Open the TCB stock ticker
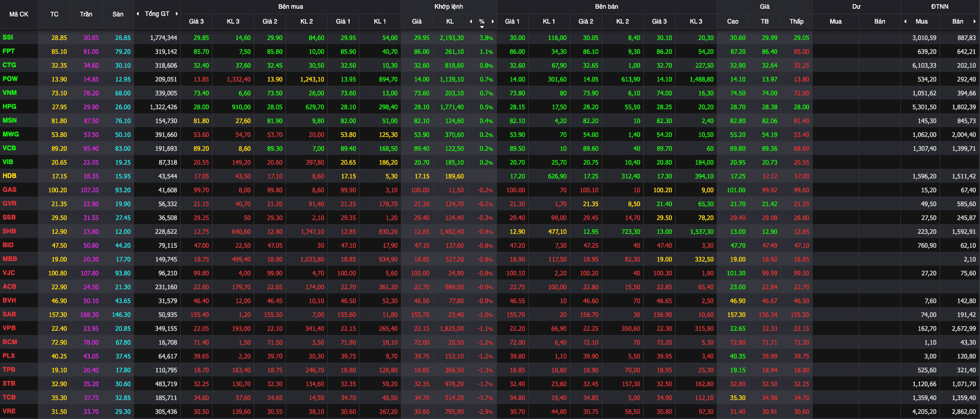 (9, 397)
